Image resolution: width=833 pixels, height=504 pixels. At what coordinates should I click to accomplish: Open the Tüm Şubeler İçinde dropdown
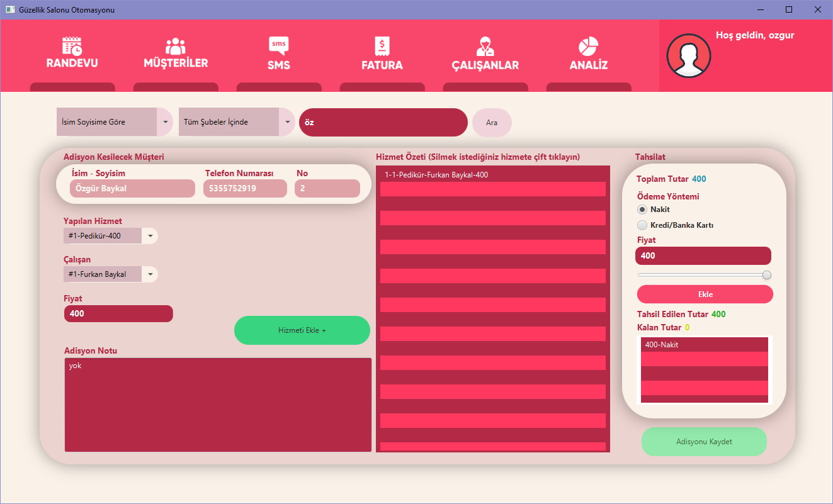286,122
